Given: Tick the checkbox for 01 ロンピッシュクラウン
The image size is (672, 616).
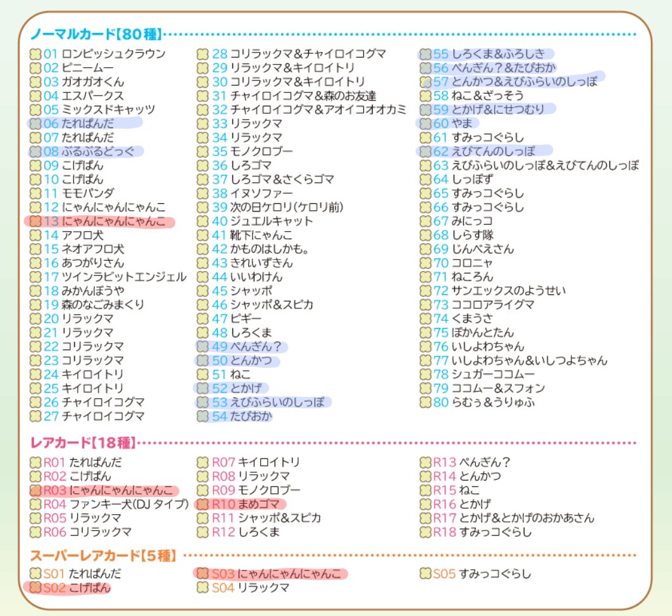Looking at the screenshot, I should pos(35,54).
